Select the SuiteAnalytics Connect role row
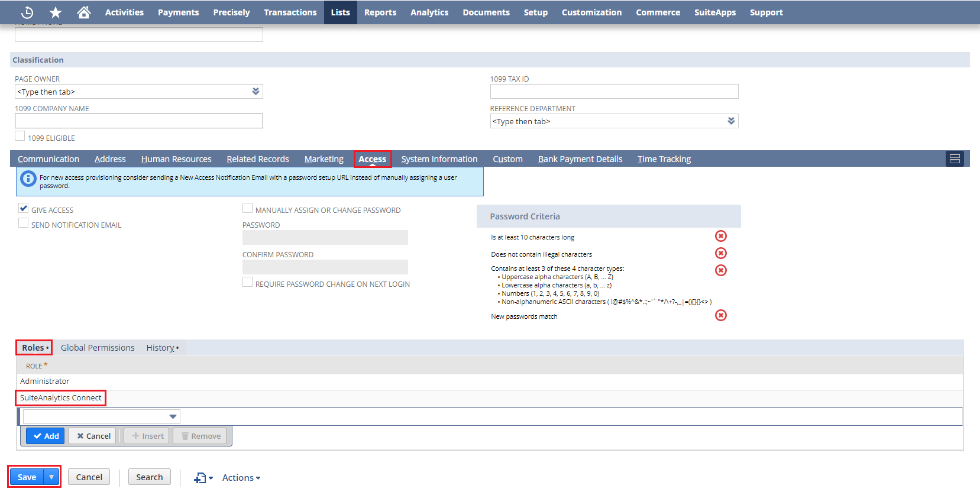The height and width of the screenshot is (495, 980). pyautogui.click(x=61, y=398)
